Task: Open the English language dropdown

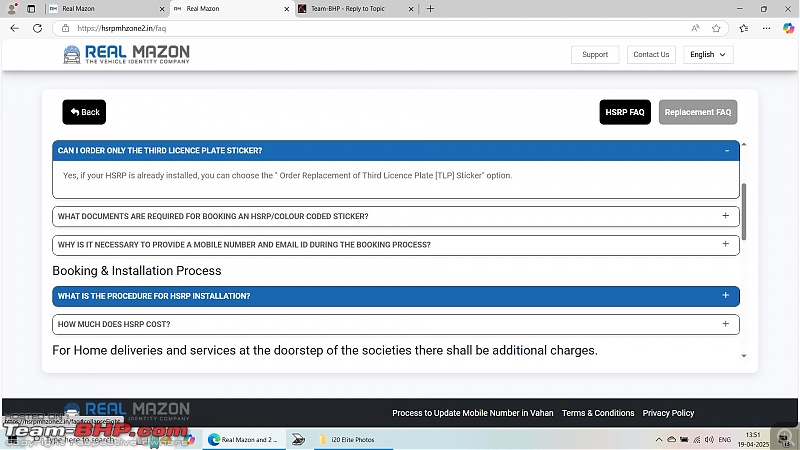Action: click(x=708, y=55)
